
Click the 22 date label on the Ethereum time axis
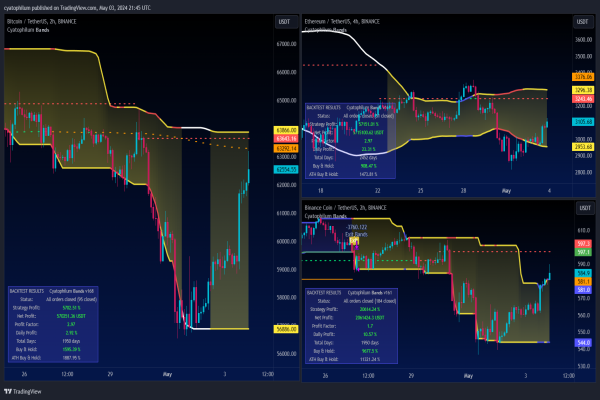377,191
